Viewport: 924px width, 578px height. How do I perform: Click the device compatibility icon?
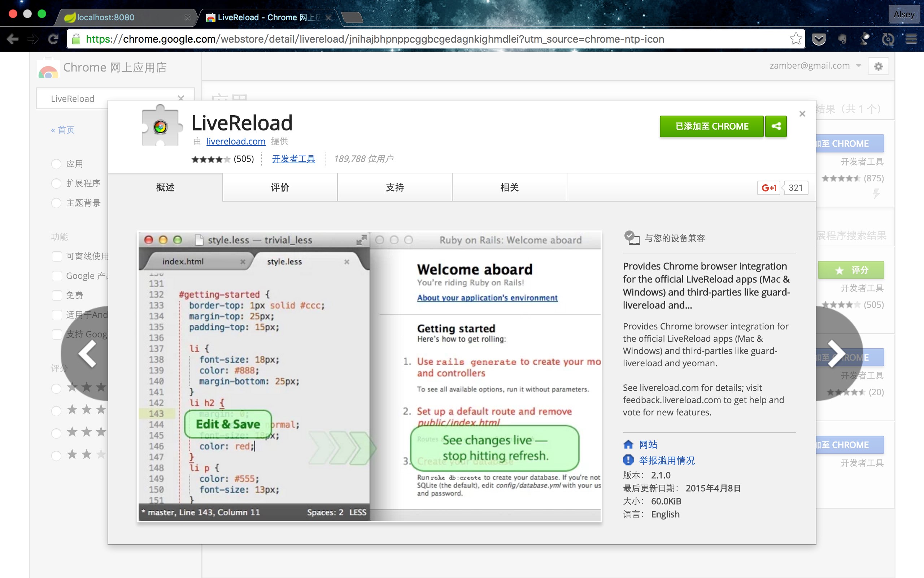632,238
